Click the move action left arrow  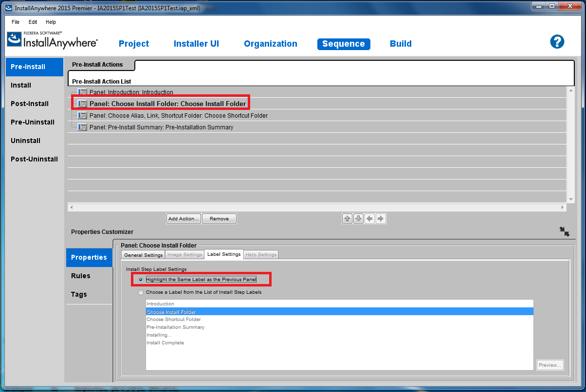369,219
